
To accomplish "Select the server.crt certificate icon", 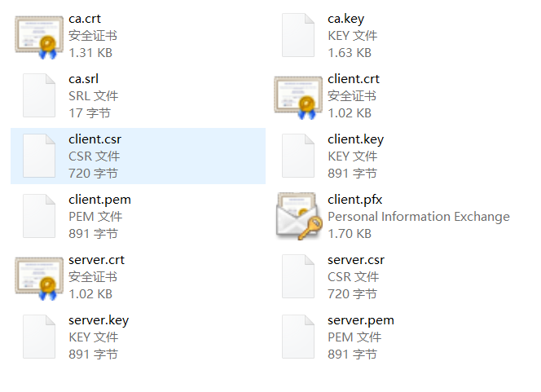I will click(x=39, y=277).
